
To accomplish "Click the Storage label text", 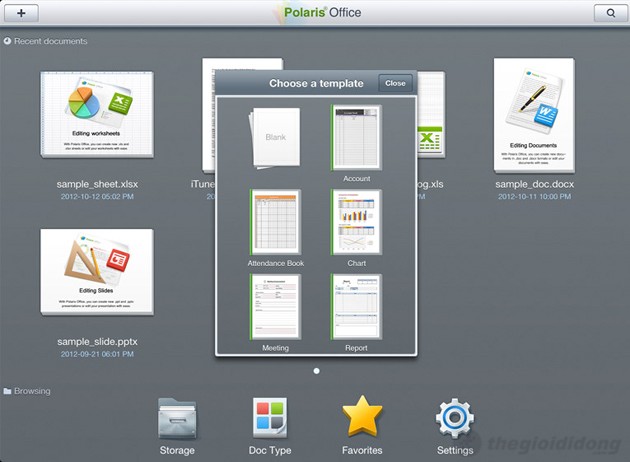I will point(177,450).
